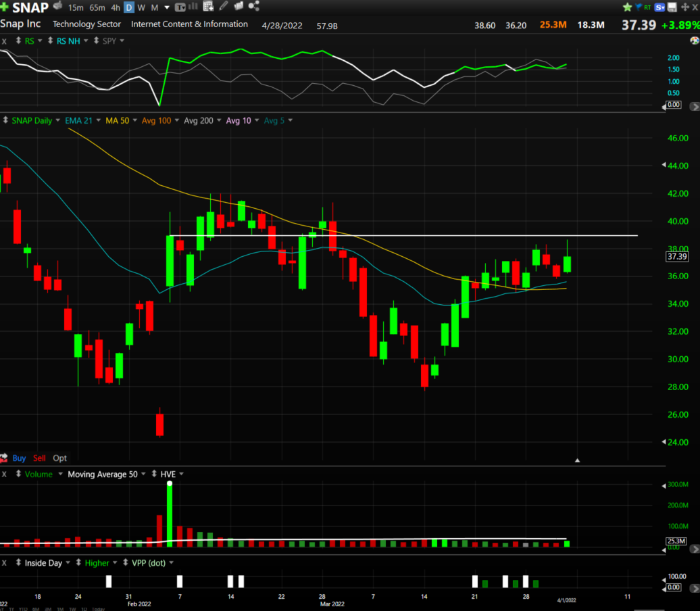Viewport: 700px width, 611px height.
Task: Click the green star favorite icon
Action: point(627,7)
